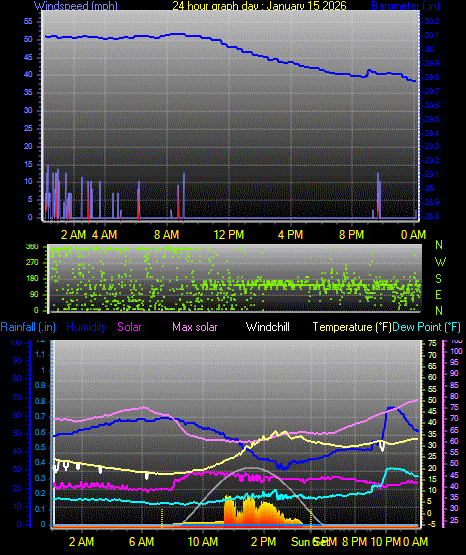Image resolution: width=466 pixels, height=555 pixels.
Task: Click the 29.5 barometer axis value
Action: click(432, 119)
